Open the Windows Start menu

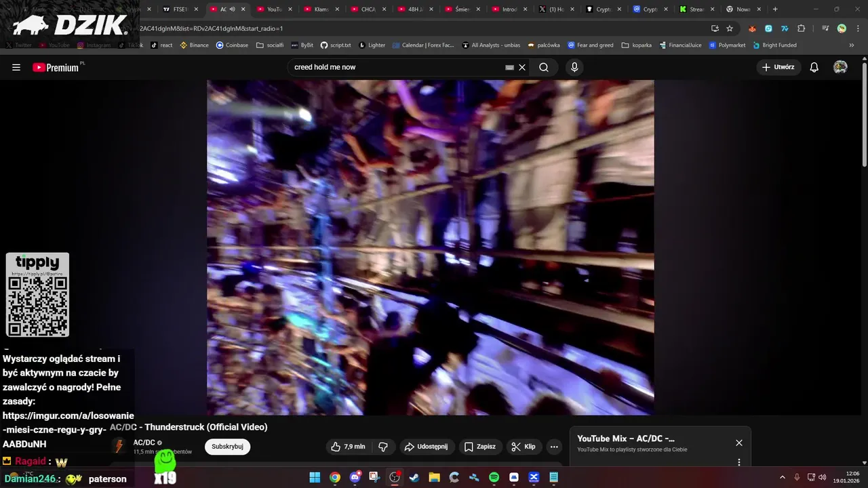click(x=315, y=477)
